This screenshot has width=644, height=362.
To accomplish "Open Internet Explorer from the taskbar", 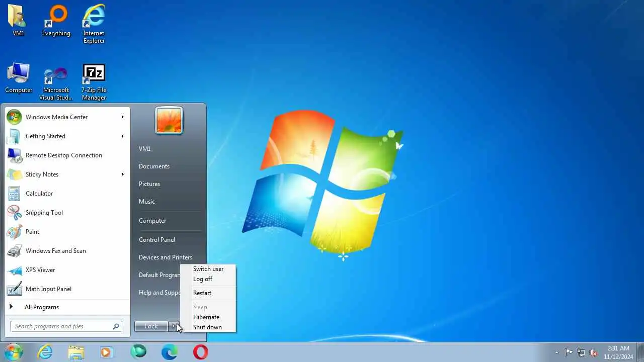I will [x=45, y=352].
